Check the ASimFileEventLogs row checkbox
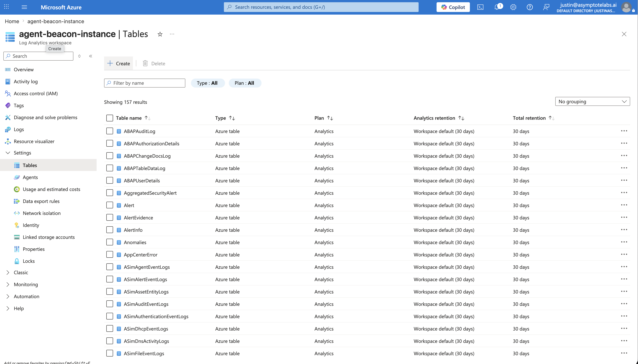 tap(110, 353)
